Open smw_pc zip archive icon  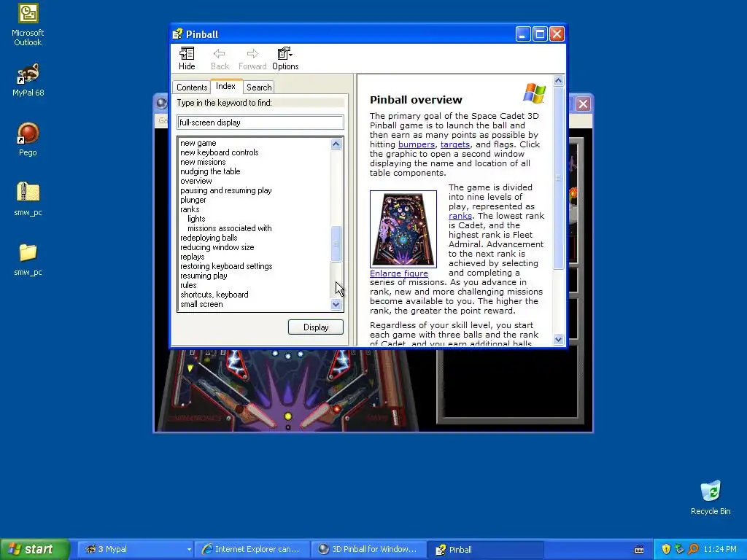[x=28, y=199]
